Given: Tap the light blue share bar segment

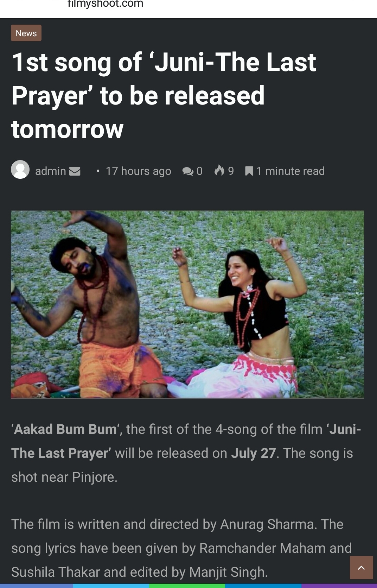Looking at the screenshot, I should pos(111,586).
